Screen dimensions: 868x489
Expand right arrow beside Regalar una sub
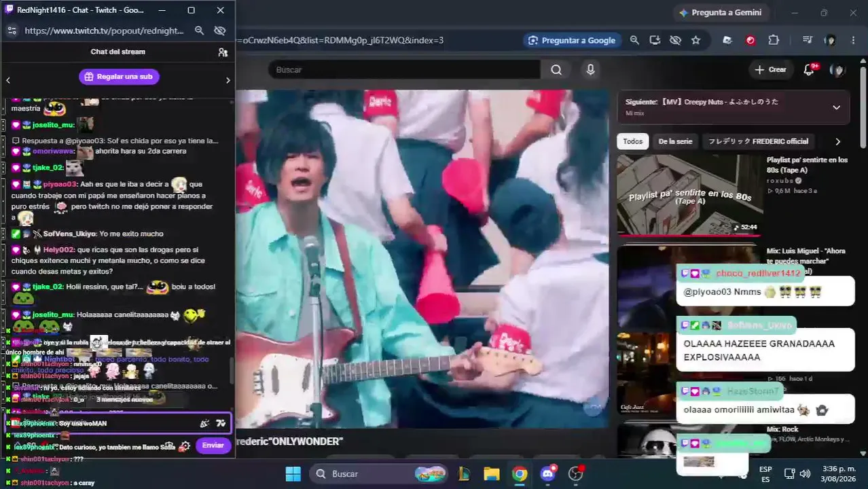(x=228, y=80)
